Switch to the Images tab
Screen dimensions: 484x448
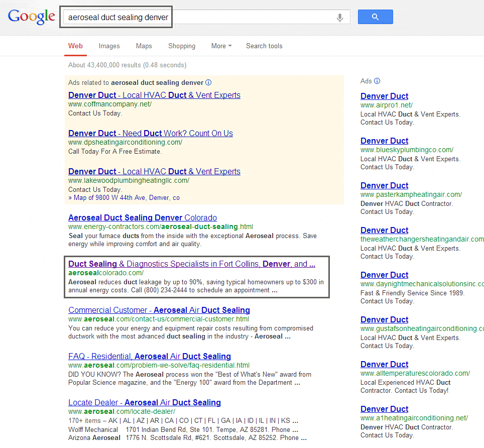coord(109,46)
